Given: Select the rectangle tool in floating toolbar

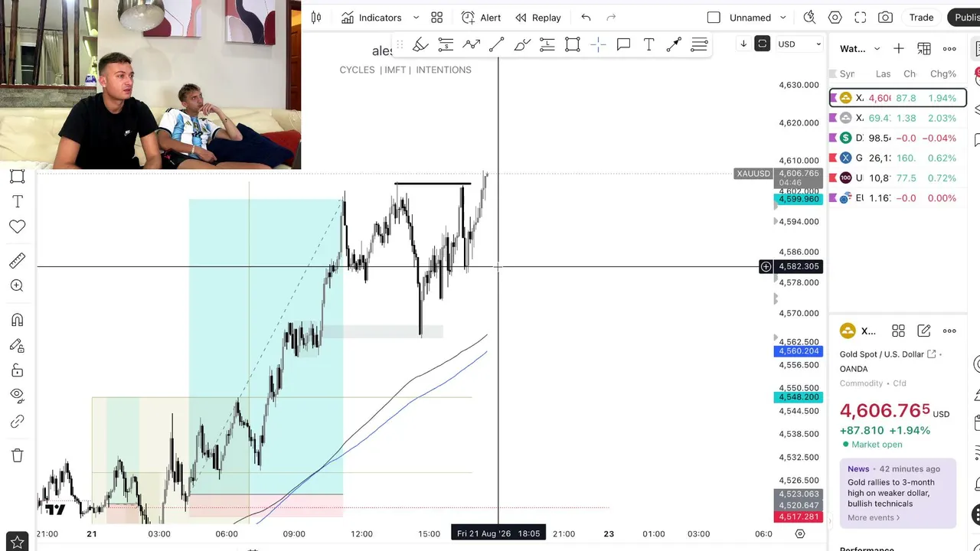Looking at the screenshot, I should click(573, 45).
